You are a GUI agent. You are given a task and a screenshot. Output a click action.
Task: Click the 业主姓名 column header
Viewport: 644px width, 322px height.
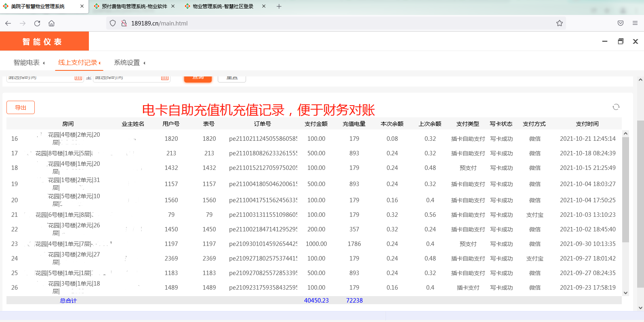click(133, 124)
